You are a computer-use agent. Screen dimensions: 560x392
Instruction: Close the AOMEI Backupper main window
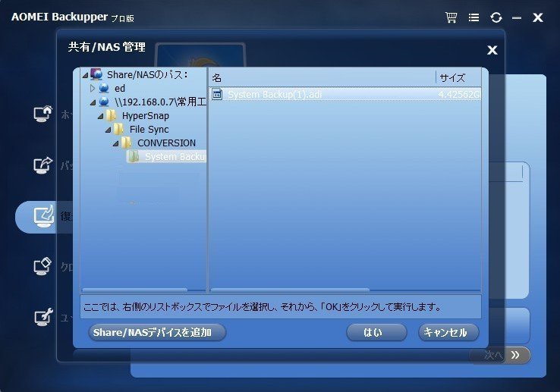[x=537, y=17]
